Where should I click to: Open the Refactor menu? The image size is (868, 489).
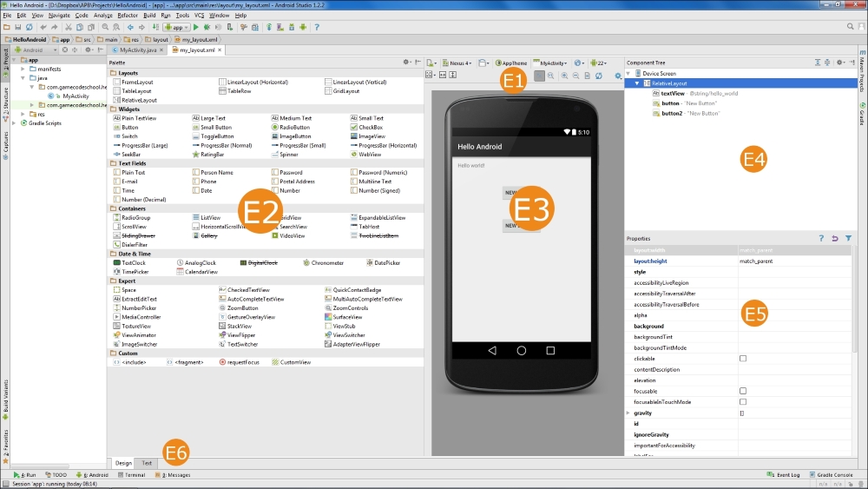128,16
